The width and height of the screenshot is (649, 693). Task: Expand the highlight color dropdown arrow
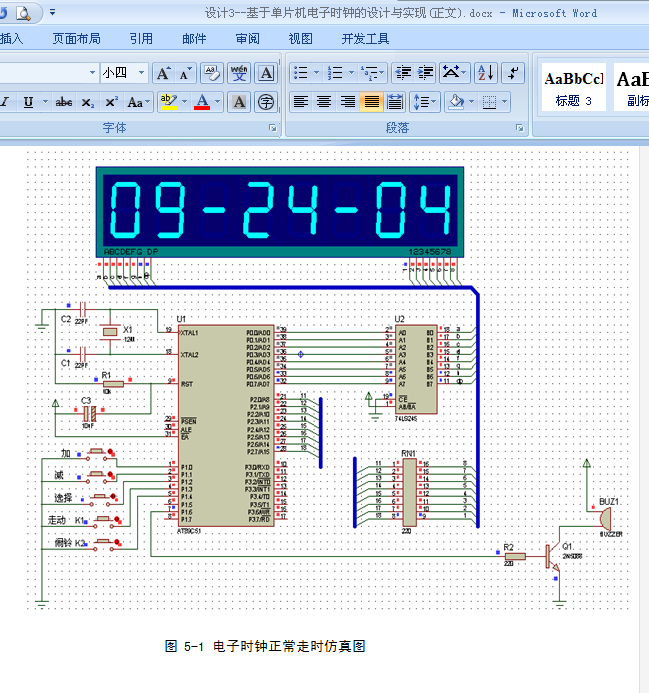pyautogui.click(x=184, y=103)
